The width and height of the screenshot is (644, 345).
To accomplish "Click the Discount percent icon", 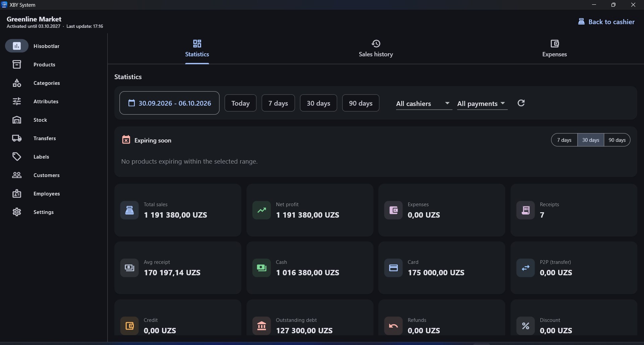I will coord(526,326).
